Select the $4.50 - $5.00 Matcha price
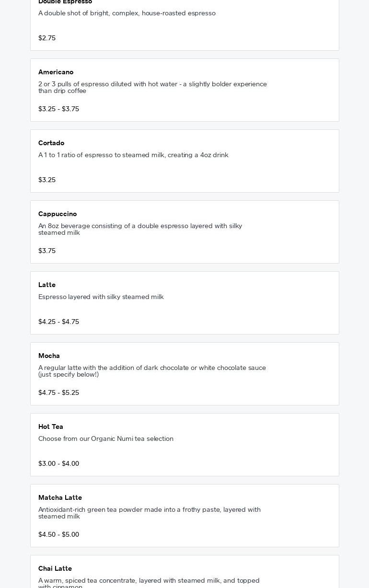The image size is (369, 588). (58, 534)
